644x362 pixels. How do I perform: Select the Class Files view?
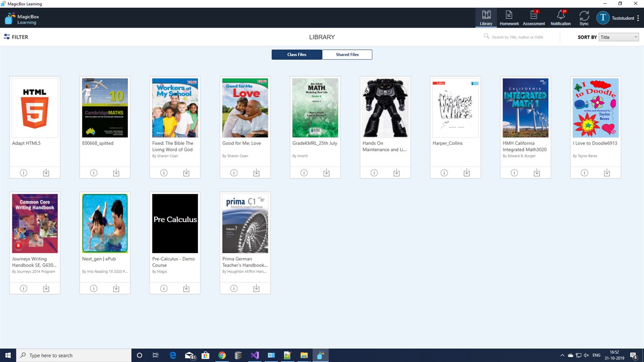296,54
